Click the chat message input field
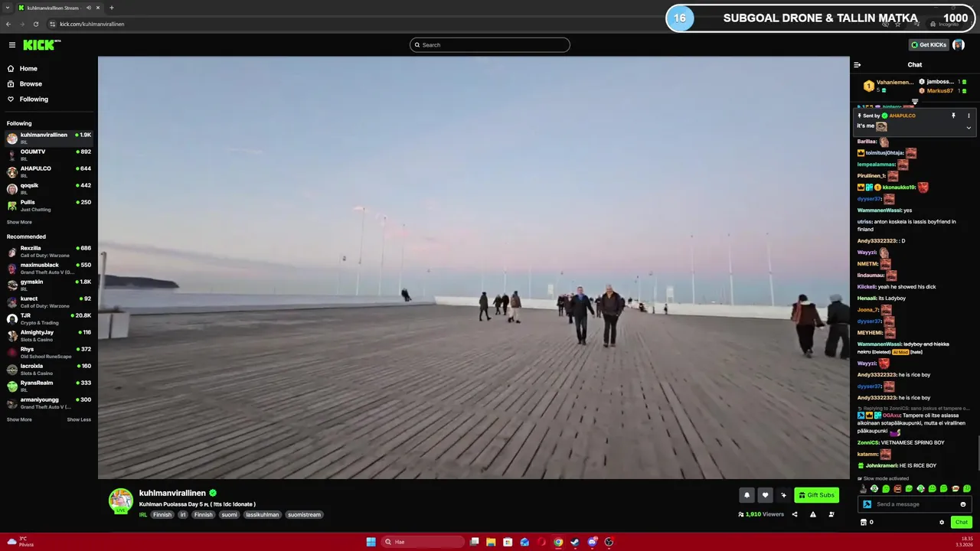 (x=915, y=504)
